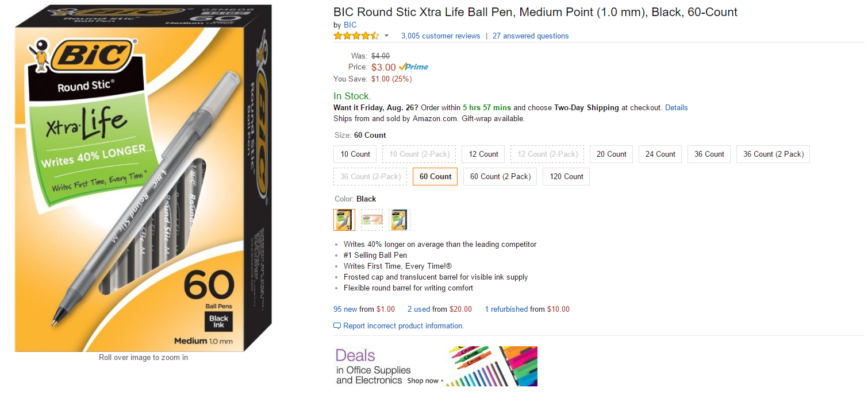Select the 36 Count (2 Pack) option
Screen dimensions: 868x395
[x=773, y=154]
